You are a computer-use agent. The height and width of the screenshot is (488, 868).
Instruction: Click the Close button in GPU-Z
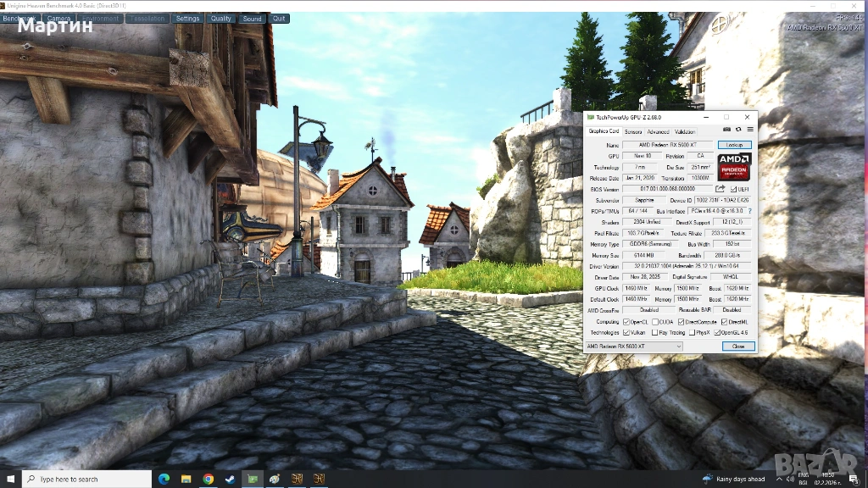click(737, 347)
